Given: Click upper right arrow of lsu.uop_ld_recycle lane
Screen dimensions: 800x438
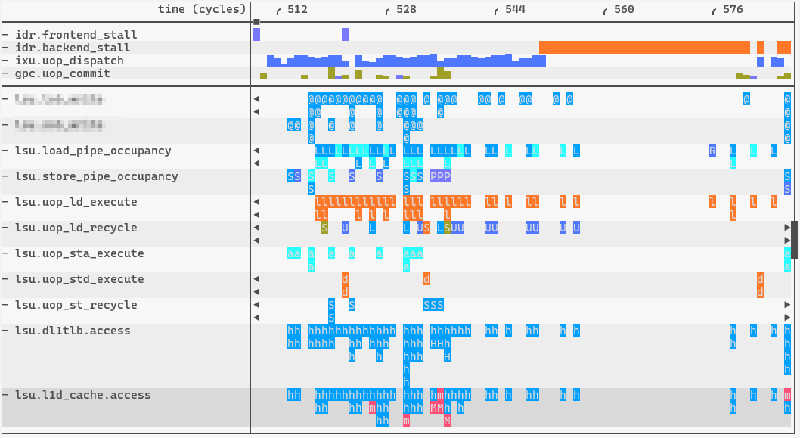Looking at the screenshot, I should coord(787,228).
